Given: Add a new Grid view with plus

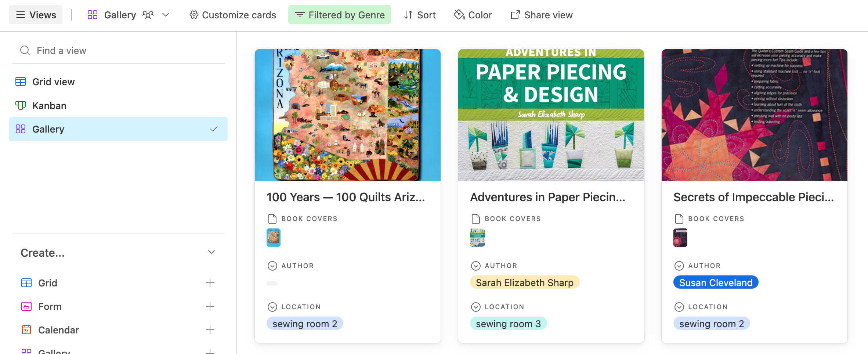Looking at the screenshot, I should coord(210,283).
